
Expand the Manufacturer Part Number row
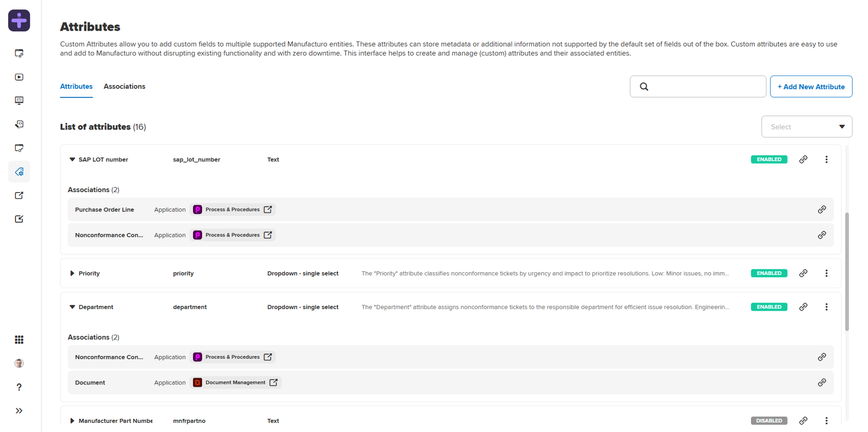[x=72, y=421]
